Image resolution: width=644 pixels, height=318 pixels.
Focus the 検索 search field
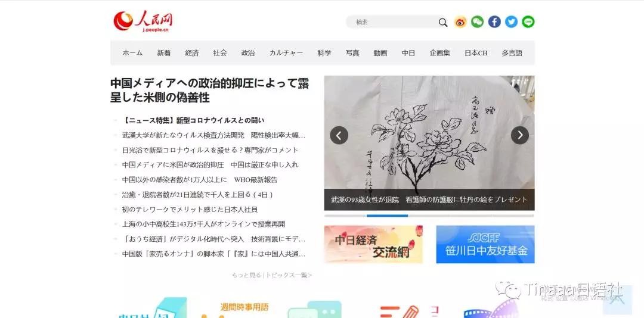pos(392,22)
